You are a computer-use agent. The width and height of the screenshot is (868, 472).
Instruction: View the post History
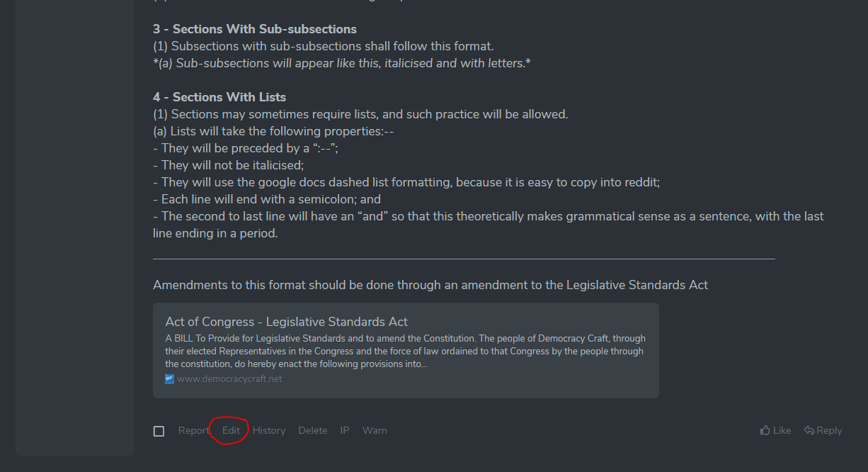coord(269,430)
